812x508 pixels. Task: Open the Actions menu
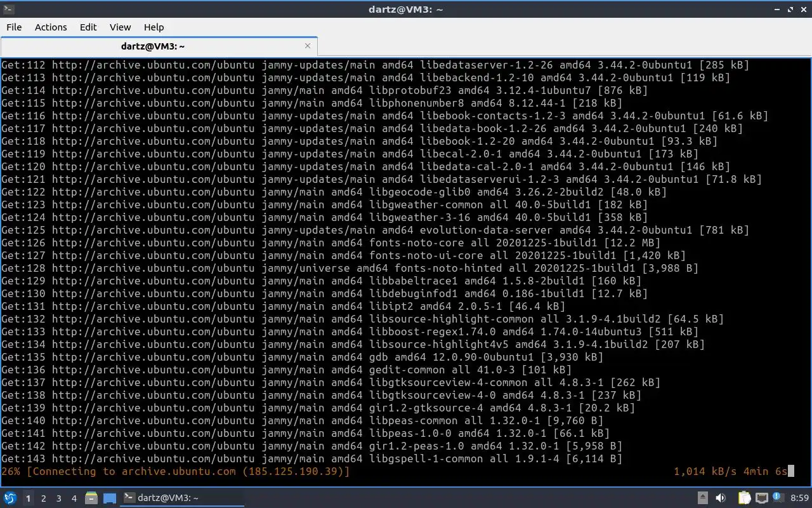(x=51, y=27)
